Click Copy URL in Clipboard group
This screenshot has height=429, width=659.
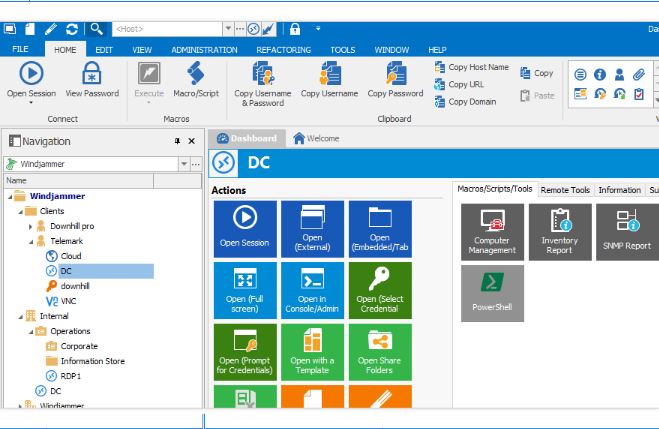click(459, 84)
